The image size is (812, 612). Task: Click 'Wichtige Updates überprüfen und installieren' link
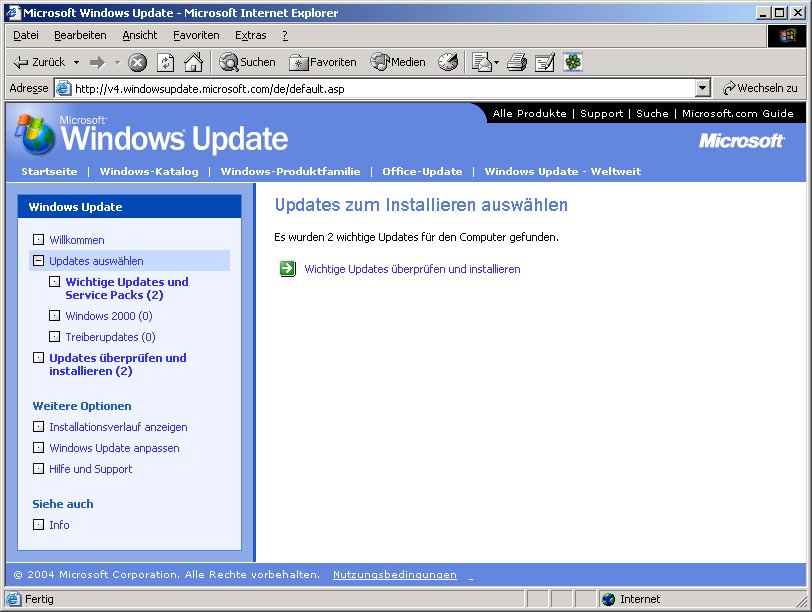[412, 269]
